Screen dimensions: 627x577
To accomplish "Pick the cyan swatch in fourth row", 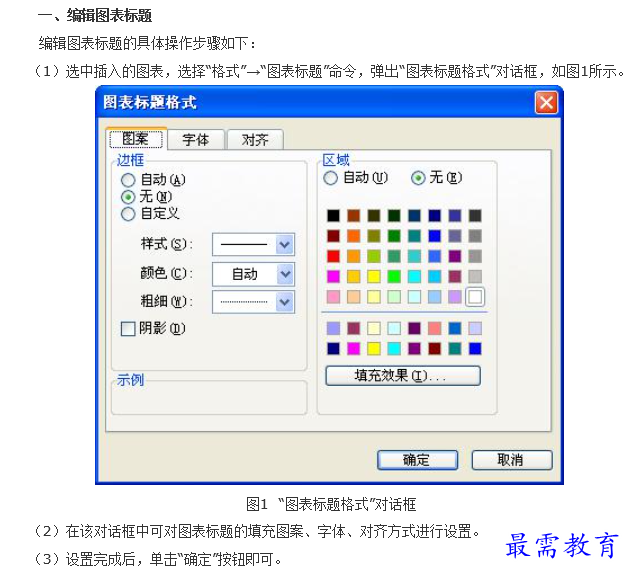I will coord(414,276).
